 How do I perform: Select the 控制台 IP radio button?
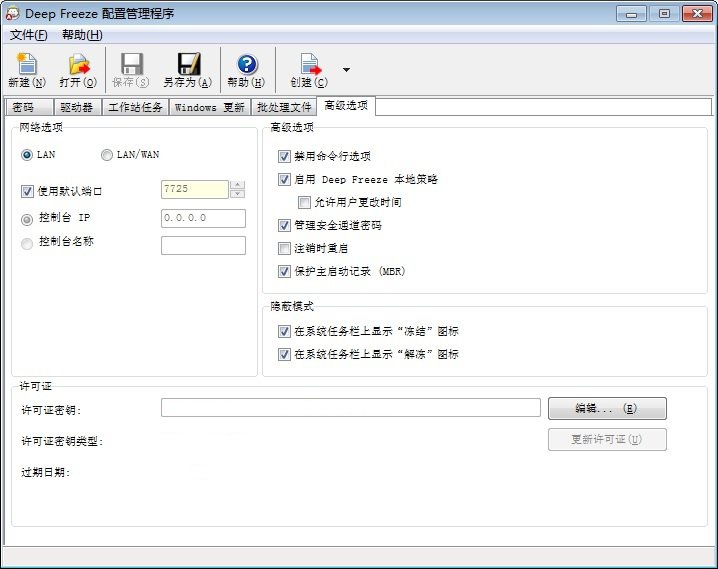(x=27, y=220)
